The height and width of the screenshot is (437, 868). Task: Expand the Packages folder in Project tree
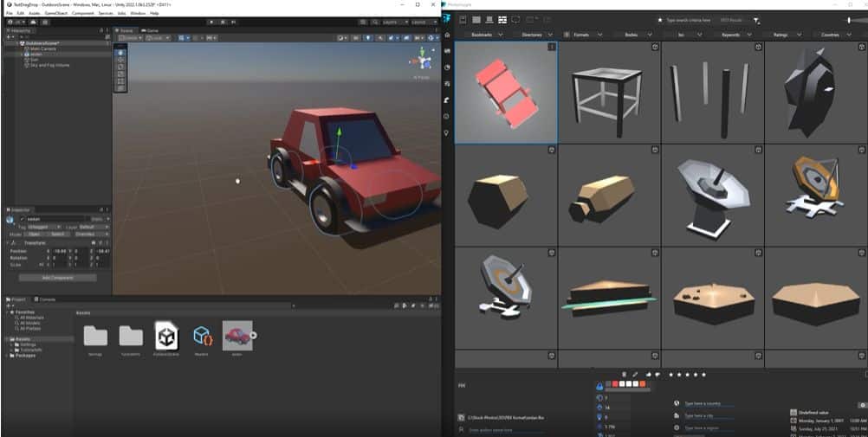(8, 355)
